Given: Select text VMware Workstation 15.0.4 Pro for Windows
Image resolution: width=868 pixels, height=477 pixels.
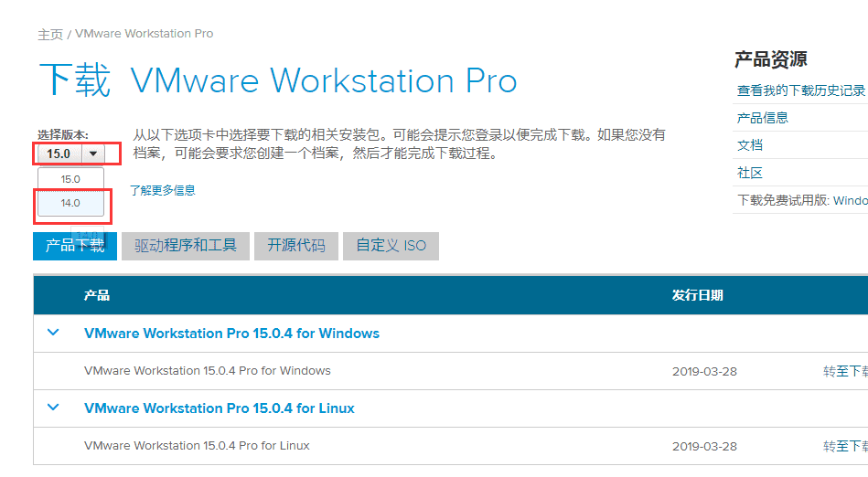Looking at the screenshot, I should [207, 371].
